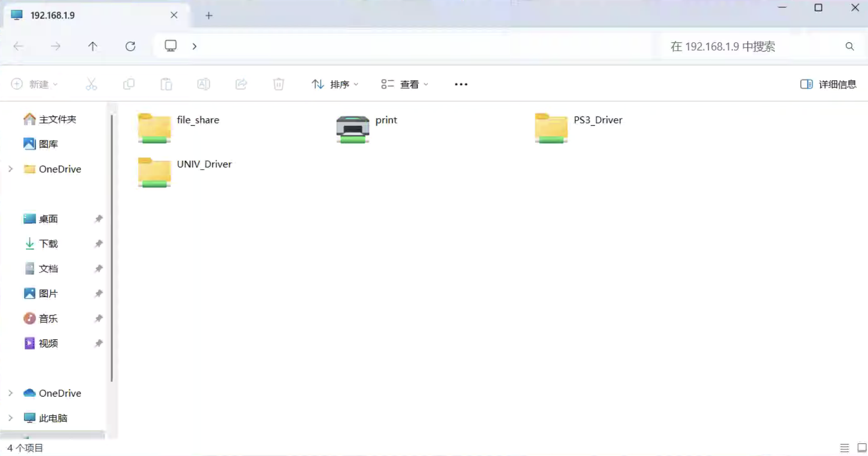Go back to previous location
The width and height of the screenshot is (868, 456).
18,46
